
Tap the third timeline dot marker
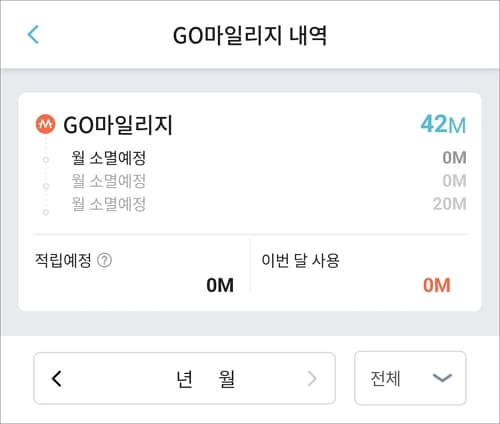click(x=46, y=212)
